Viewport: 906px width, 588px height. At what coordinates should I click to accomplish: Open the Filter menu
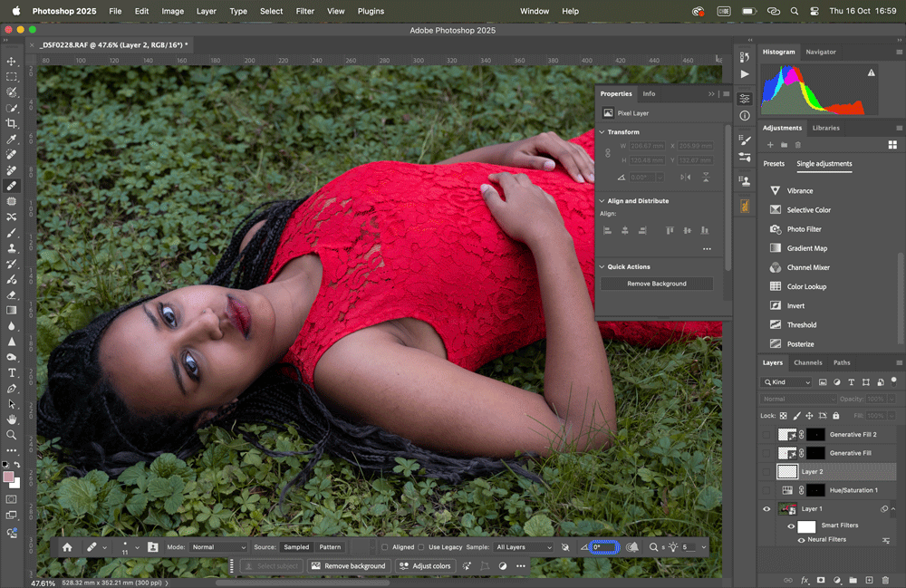coord(305,12)
